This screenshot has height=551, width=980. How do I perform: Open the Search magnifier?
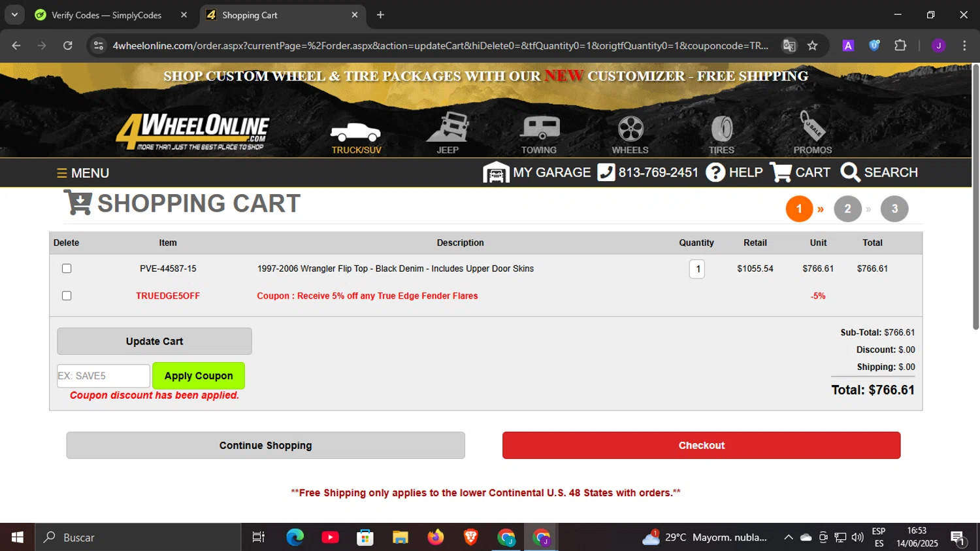tap(879, 173)
